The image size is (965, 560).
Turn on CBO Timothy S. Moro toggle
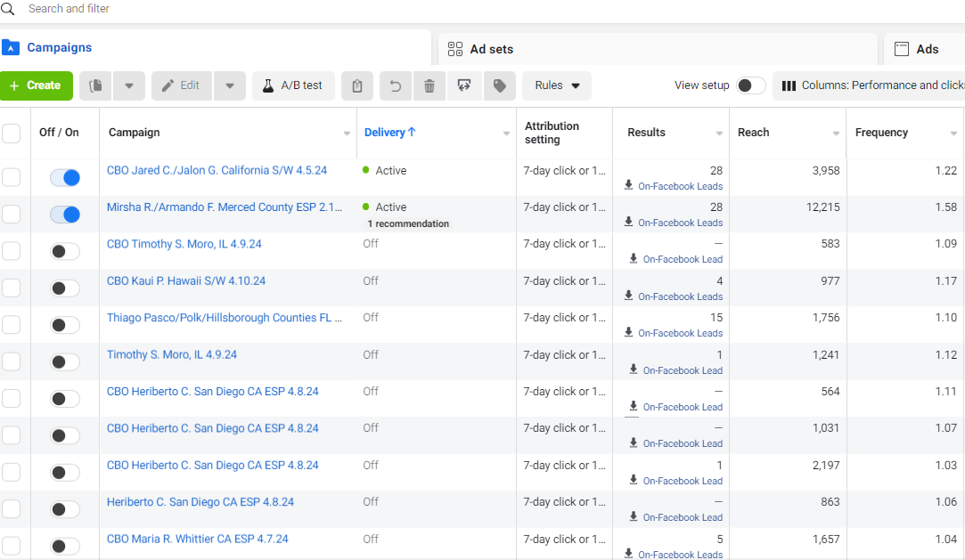[x=65, y=251]
